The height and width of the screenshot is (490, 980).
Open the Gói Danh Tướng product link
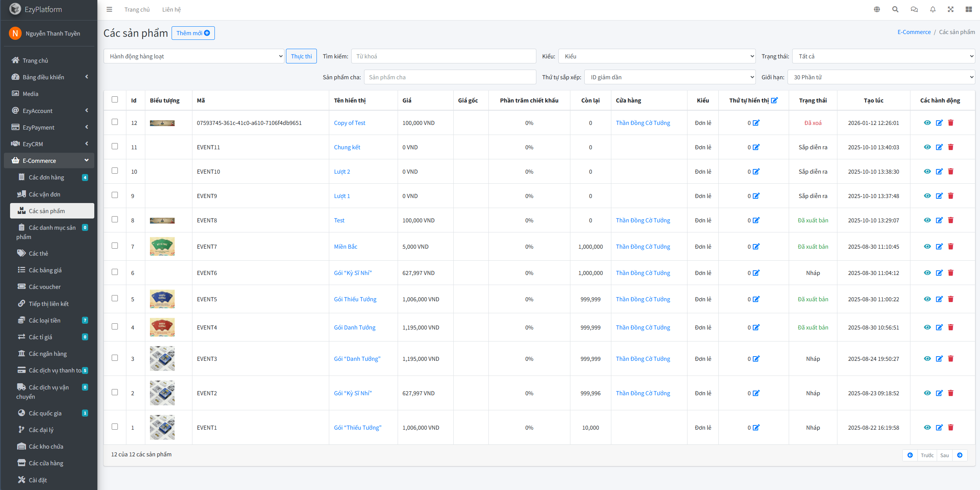(354, 327)
